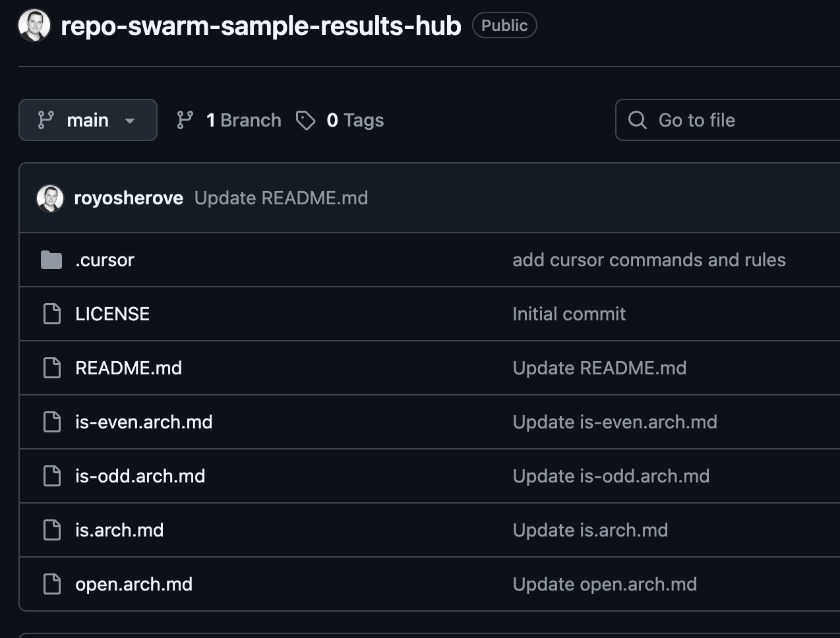Open the 'add cursor commands and rules' commit

(649, 260)
